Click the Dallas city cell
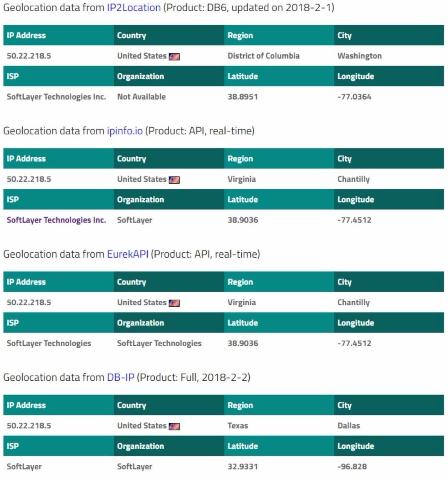 coord(349,426)
